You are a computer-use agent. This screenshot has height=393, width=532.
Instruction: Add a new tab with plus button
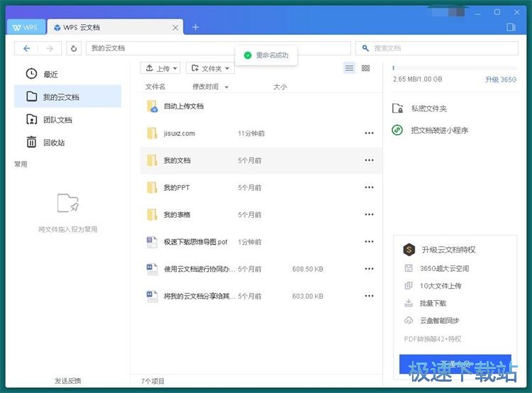tap(196, 27)
